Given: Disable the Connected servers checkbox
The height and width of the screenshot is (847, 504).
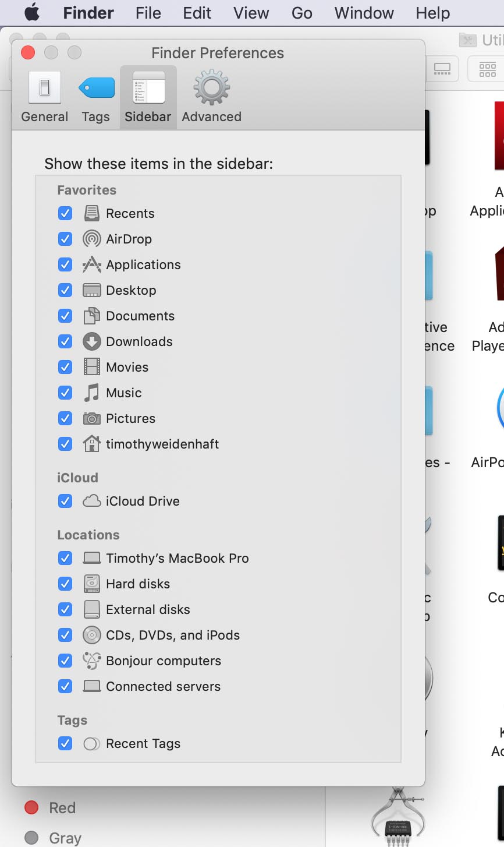Looking at the screenshot, I should (x=65, y=686).
